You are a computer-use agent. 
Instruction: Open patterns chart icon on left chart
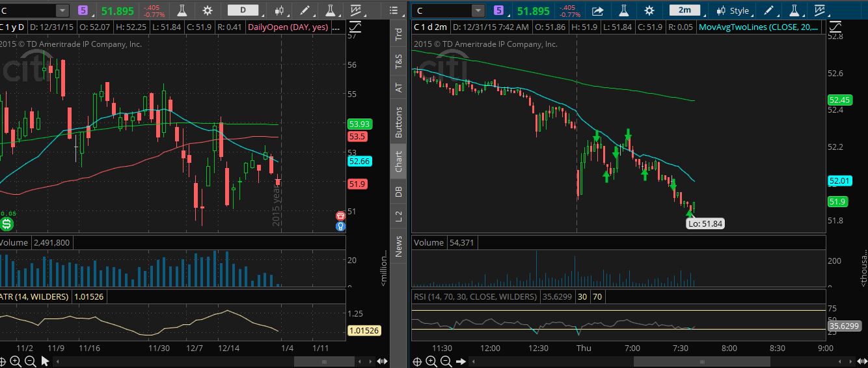pos(355,10)
